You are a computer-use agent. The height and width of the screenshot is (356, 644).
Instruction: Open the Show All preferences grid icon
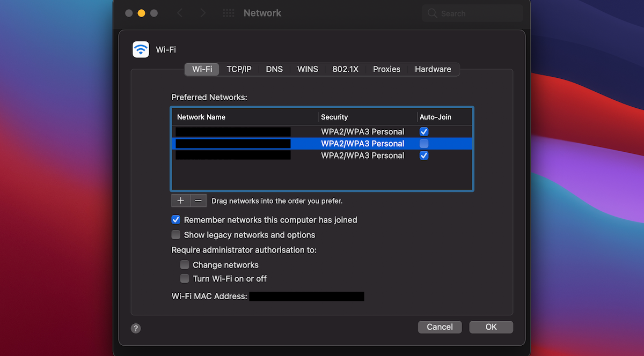click(228, 13)
